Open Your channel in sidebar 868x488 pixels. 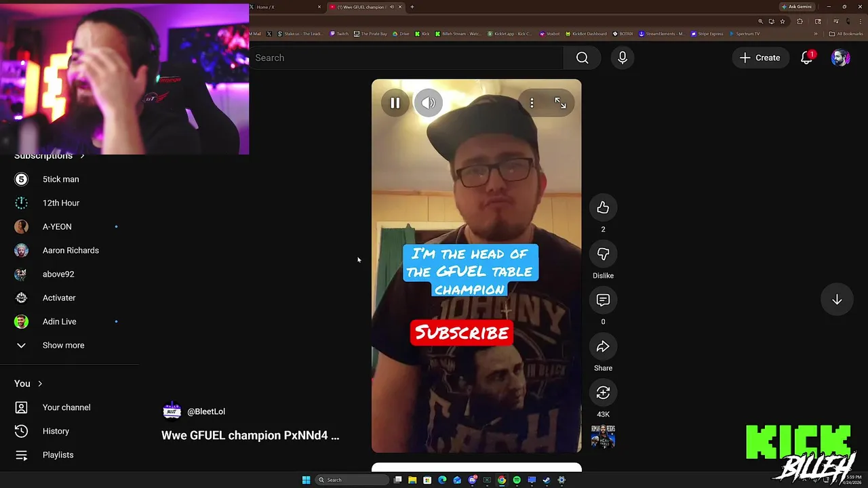[x=69, y=407]
